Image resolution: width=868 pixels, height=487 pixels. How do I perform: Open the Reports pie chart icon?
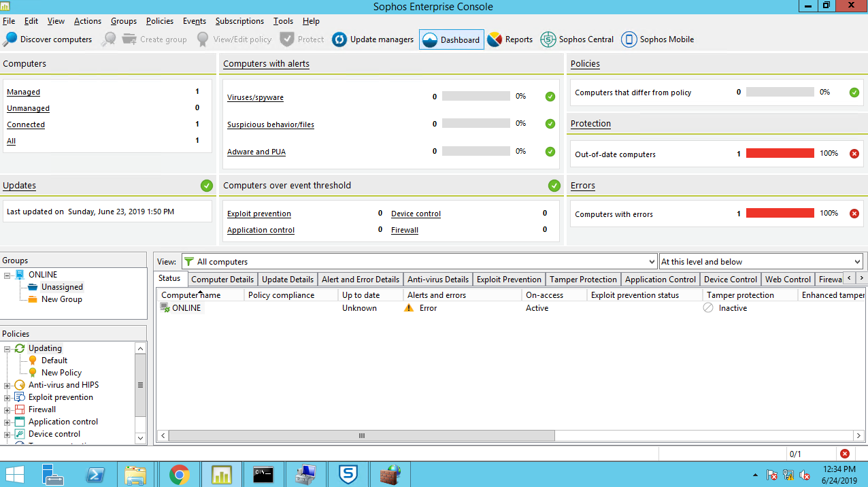(495, 39)
